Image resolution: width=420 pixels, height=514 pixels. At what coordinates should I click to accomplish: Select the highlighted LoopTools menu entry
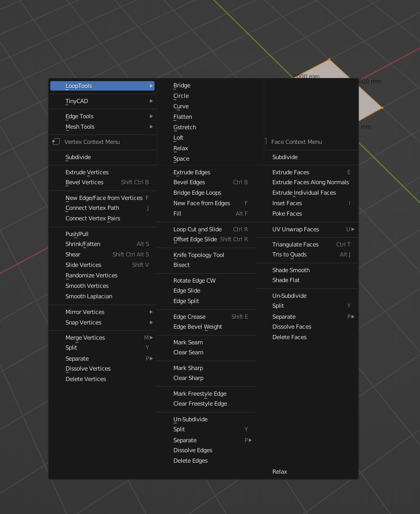coord(102,86)
